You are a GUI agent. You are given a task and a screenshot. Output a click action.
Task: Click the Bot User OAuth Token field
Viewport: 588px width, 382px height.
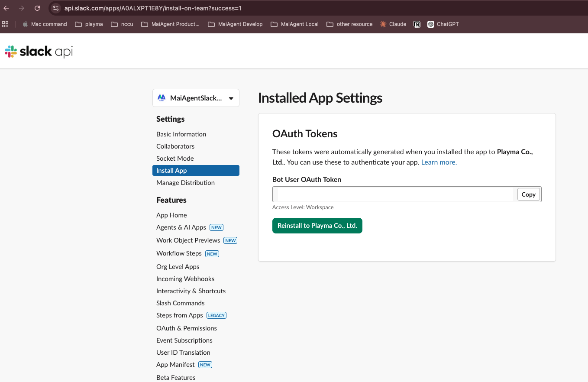pyautogui.click(x=394, y=194)
